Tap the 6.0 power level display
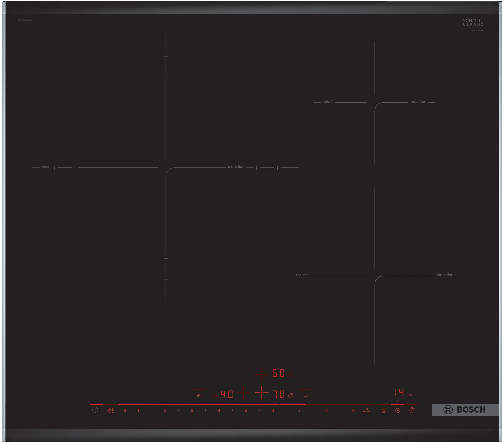This screenshot has height=444, width=504. pos(279,373)
